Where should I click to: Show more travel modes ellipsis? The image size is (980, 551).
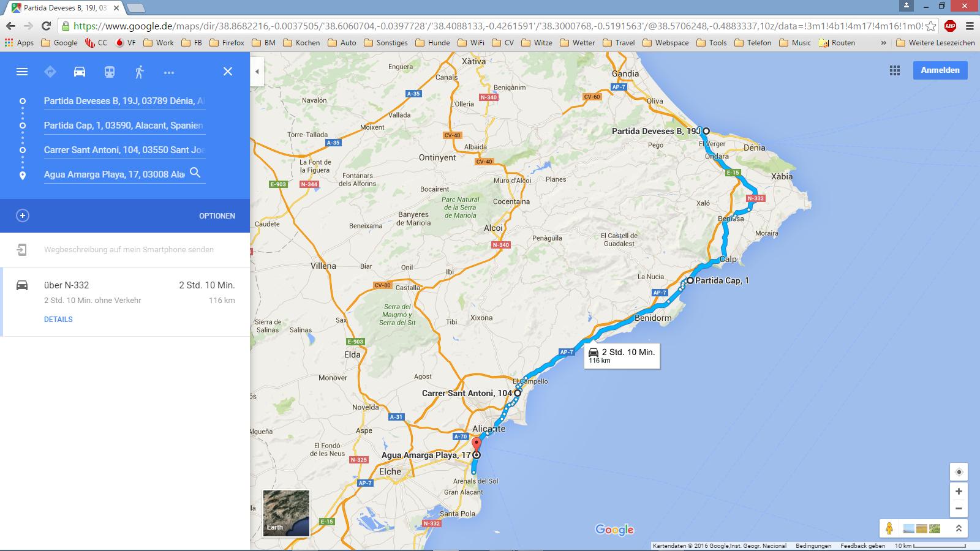[x=169, y=72]
